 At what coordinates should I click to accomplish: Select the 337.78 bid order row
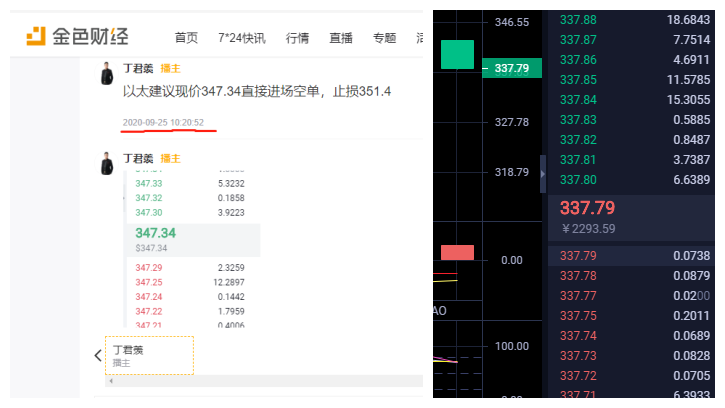(x=632, y=276)
